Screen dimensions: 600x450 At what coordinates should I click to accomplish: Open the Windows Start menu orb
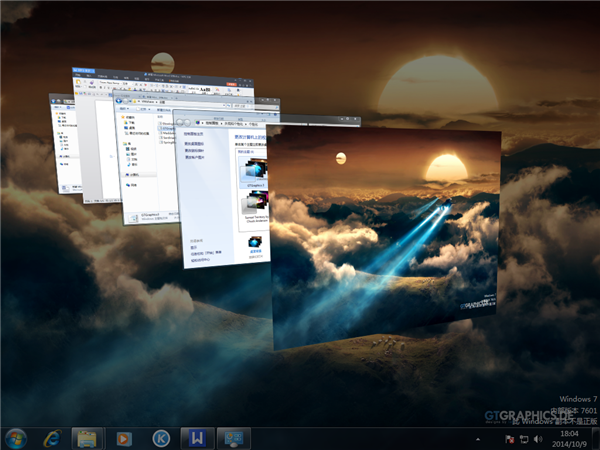coord(16,438)
